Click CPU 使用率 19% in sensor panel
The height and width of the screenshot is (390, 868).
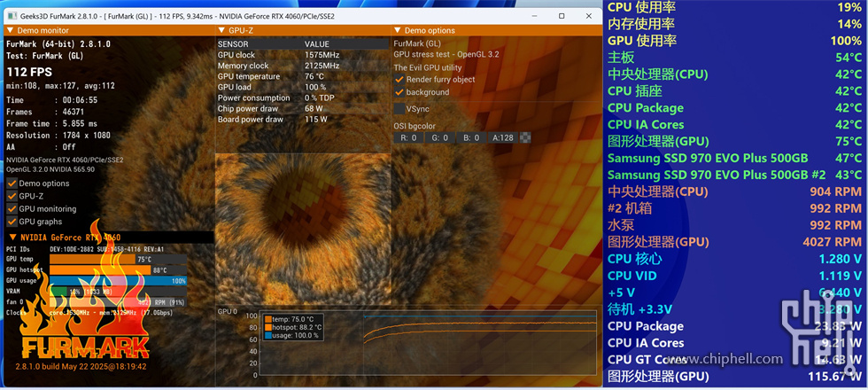point(734,7)
